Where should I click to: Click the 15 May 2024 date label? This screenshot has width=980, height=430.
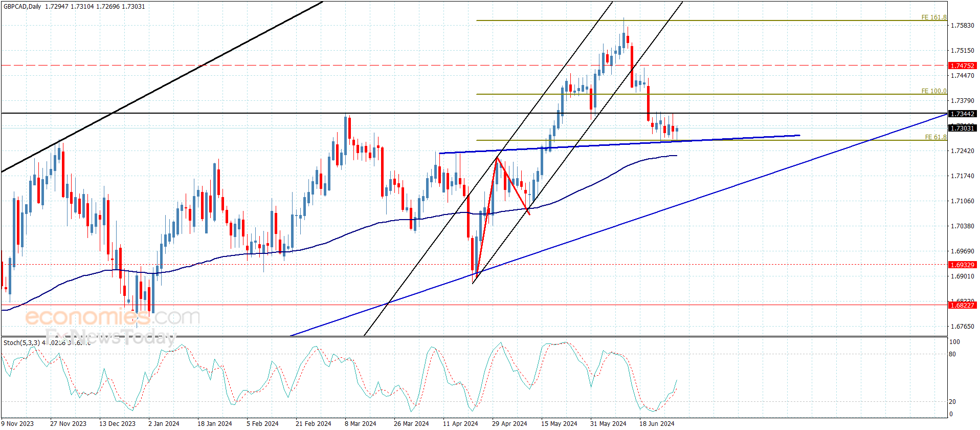pyautogui.click(x=559, y=423)
